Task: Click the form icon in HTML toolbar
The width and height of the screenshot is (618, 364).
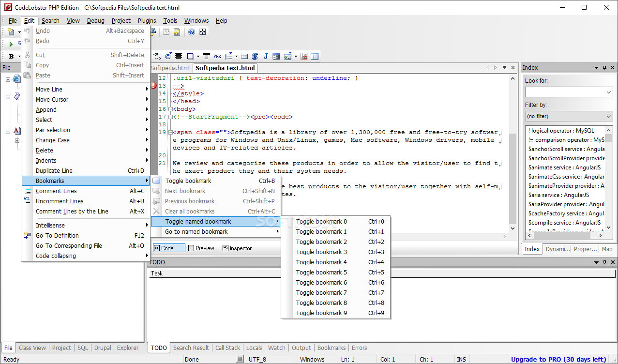Action: click(x=276, y=56)
